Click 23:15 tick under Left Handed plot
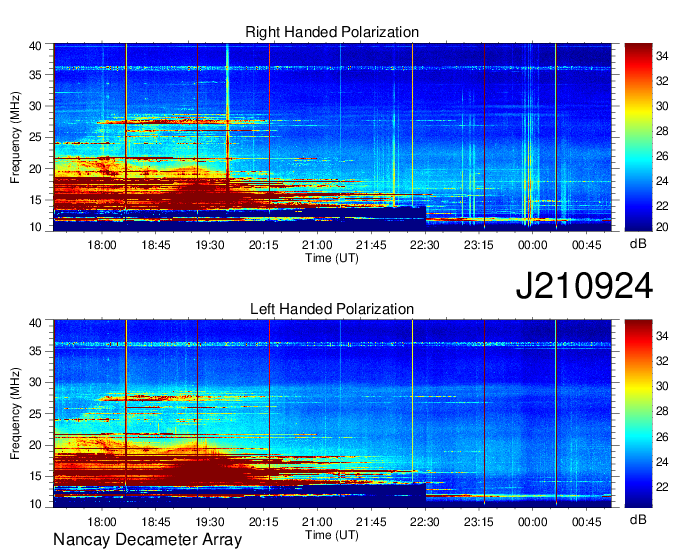 tap(479, 522)
